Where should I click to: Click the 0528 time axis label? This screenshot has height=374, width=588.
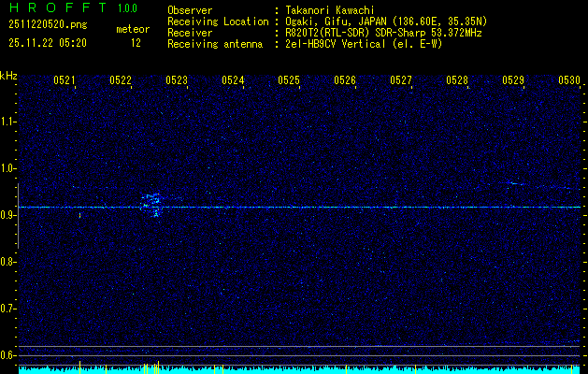[457, 79]
